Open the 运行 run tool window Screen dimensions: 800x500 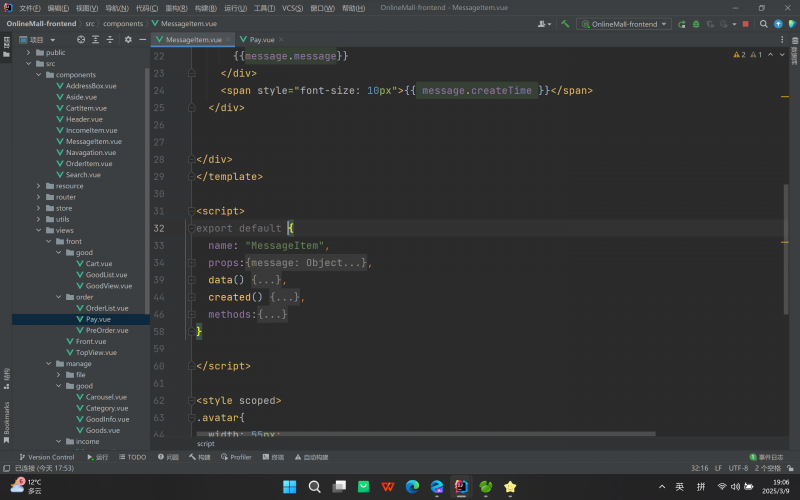(x=98, y=457)
